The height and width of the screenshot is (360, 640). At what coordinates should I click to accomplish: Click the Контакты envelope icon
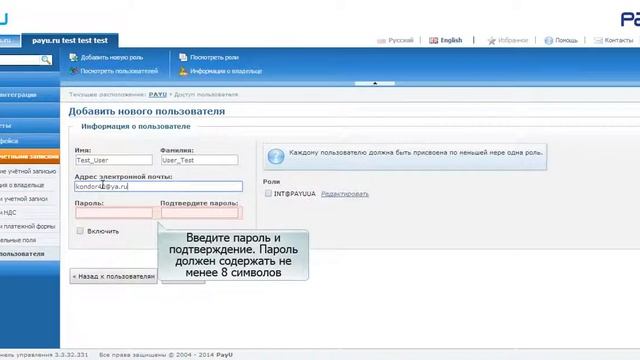coord(598,40)
